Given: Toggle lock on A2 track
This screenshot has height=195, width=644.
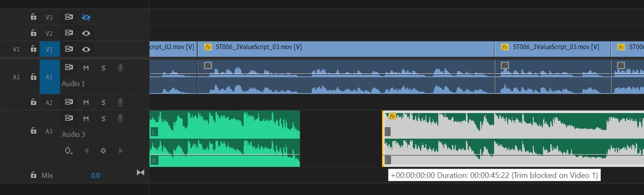Looking at the screenshot, I should (33, 102).
